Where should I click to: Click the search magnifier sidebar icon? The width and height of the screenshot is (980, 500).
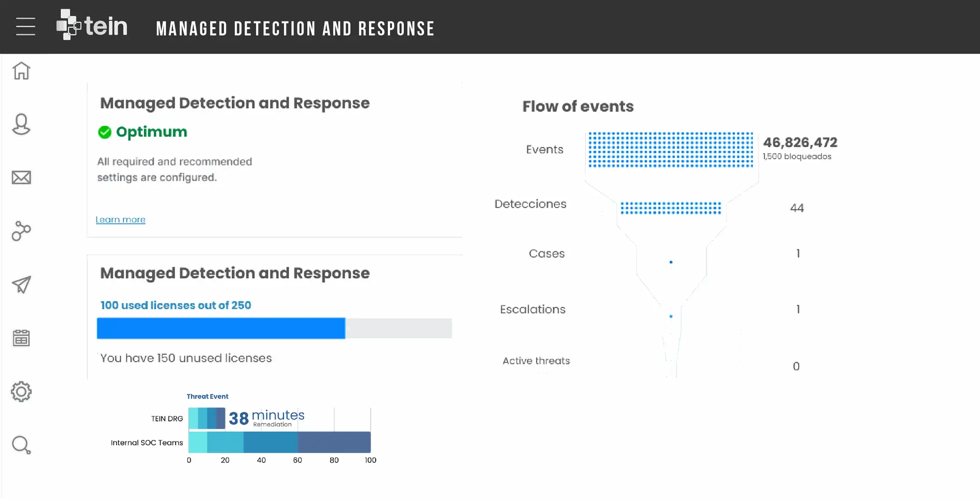[x=21, y=445]
